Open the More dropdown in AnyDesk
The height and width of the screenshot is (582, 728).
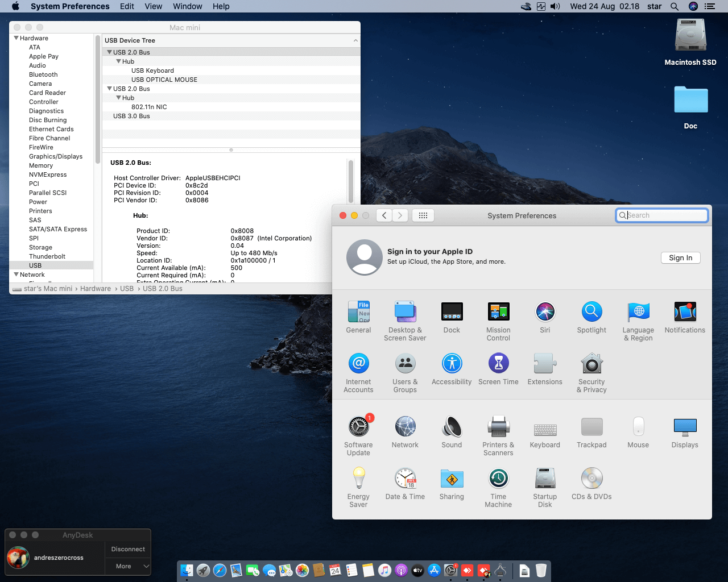click(128, 566)
